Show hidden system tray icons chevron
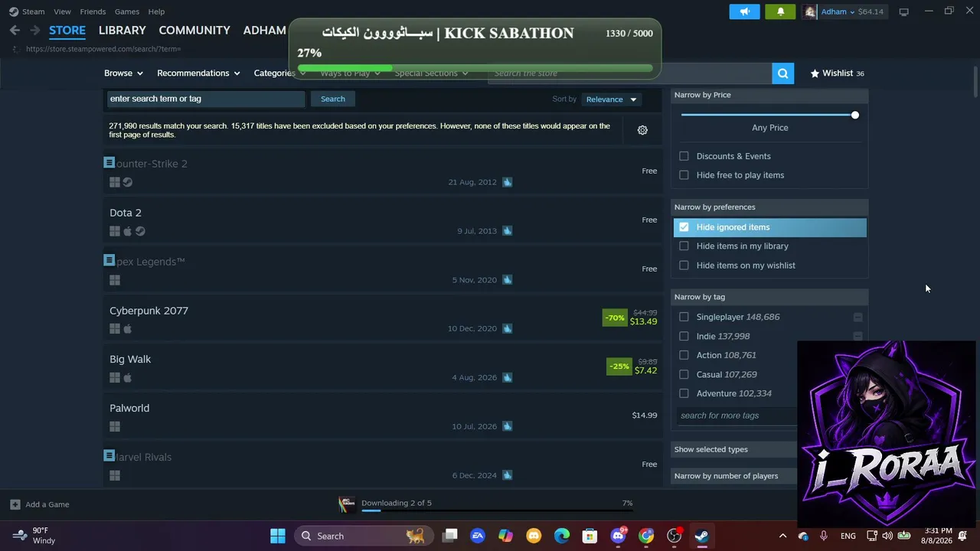Image resolution: width=980 pixels, height=551 pixels. tap(782, 536)
